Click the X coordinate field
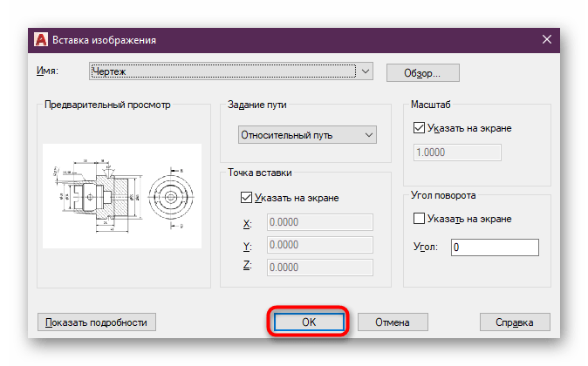Screen dimensions: 588x366 320,222
